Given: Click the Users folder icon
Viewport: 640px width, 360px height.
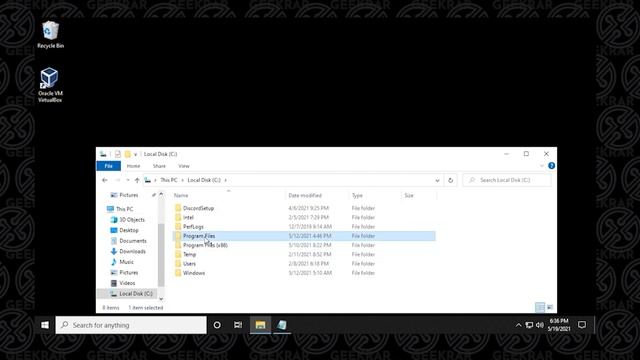Looking at the screenshot, I should 178,264.
